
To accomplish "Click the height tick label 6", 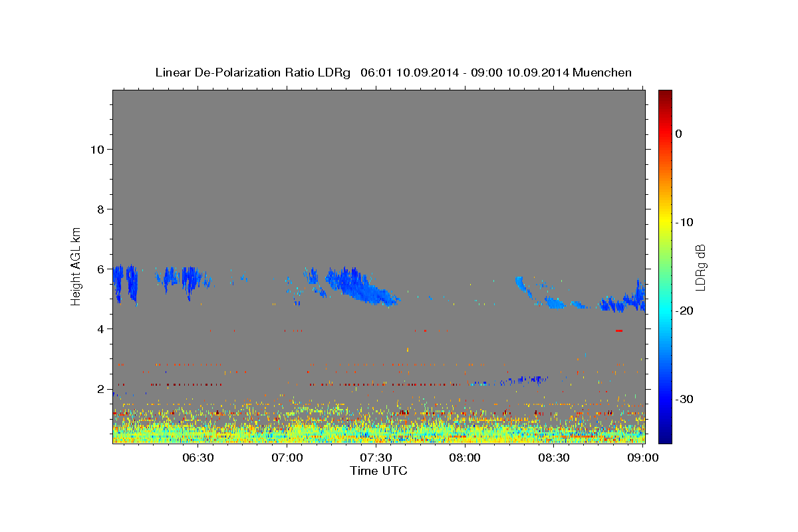I will pyautogui.click(x=100, y=269).
